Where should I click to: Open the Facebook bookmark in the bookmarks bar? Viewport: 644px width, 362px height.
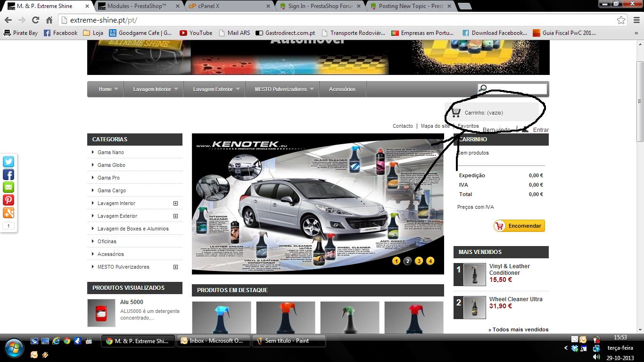point(60,33)
